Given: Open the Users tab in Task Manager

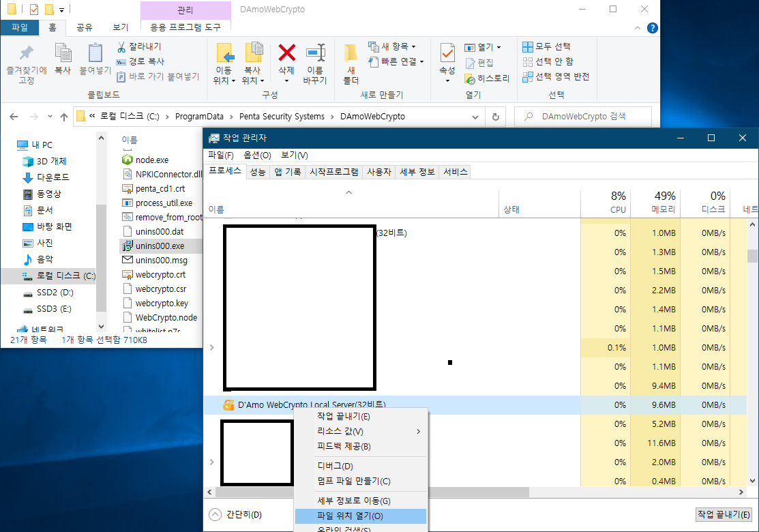Looking at the screenshot, I should click(x=379, y=172).
